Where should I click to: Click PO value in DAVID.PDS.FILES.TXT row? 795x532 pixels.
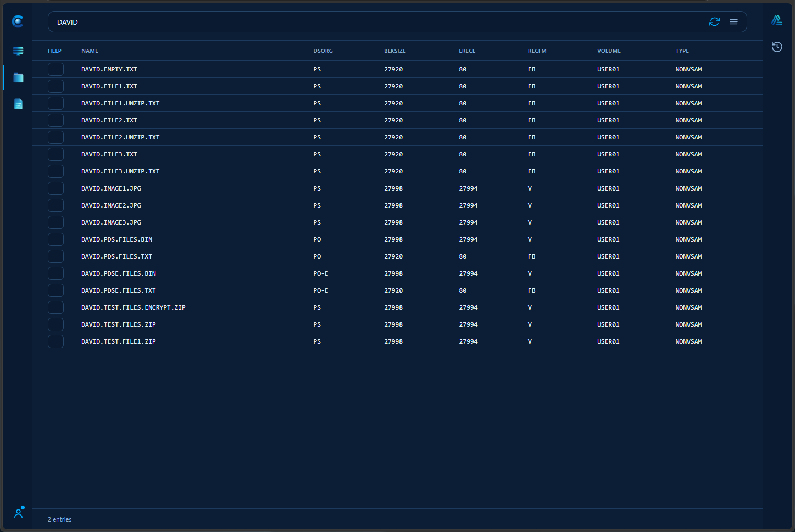(317, 256)
